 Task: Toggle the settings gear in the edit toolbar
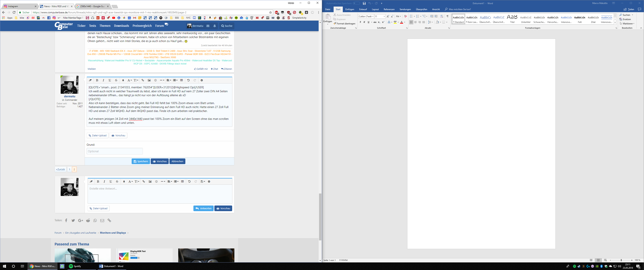tap(202, 80)
